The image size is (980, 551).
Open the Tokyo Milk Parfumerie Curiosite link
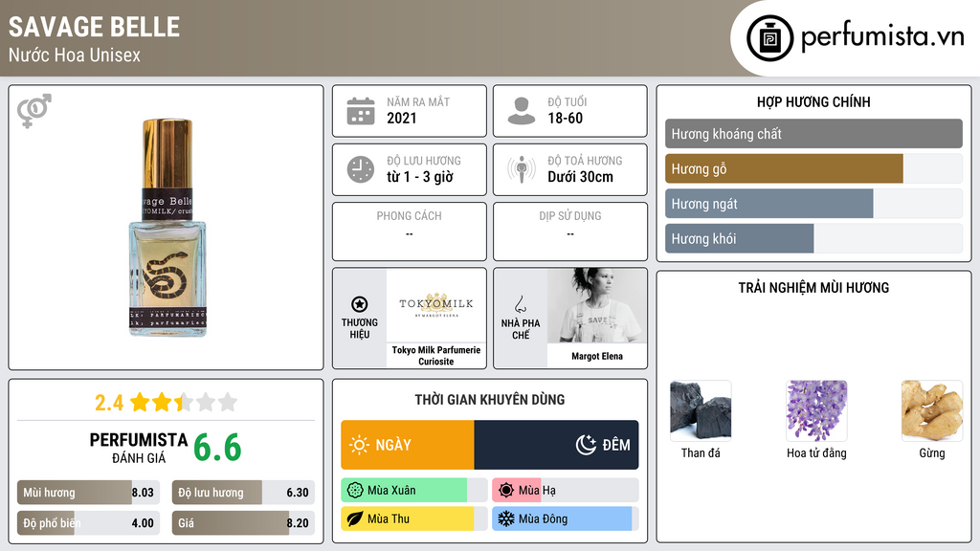coord(436,356)
